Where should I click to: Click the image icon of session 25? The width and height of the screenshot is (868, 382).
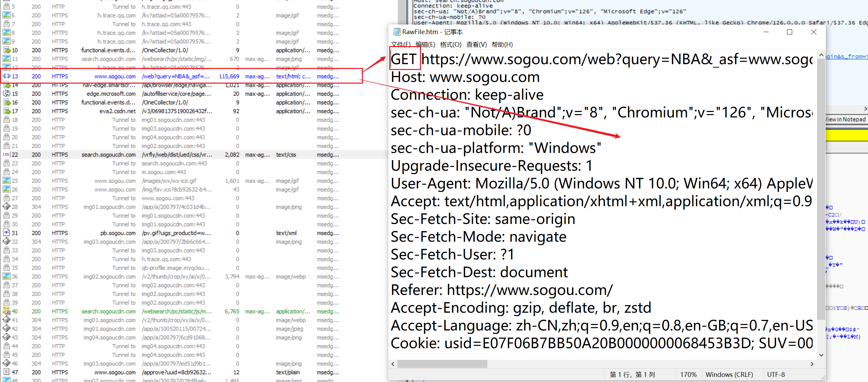pyautogui.click(x=6, y=181)
